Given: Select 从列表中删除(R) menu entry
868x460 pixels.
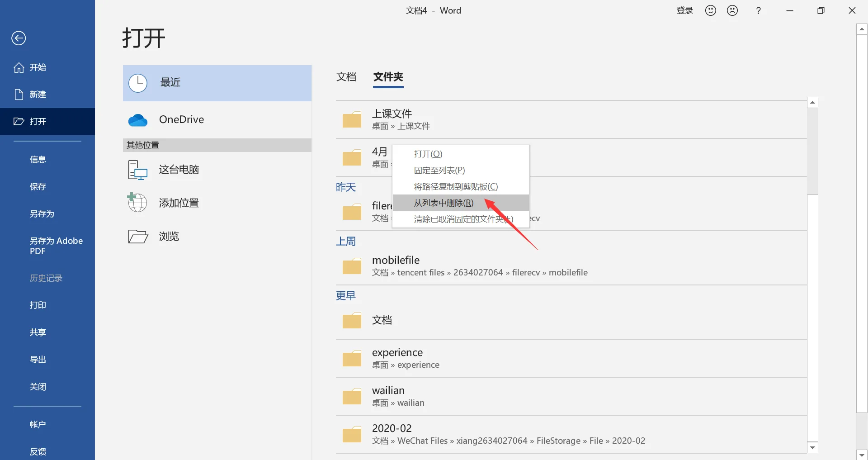Looking at the screenshot, I should tap(461, 203).
